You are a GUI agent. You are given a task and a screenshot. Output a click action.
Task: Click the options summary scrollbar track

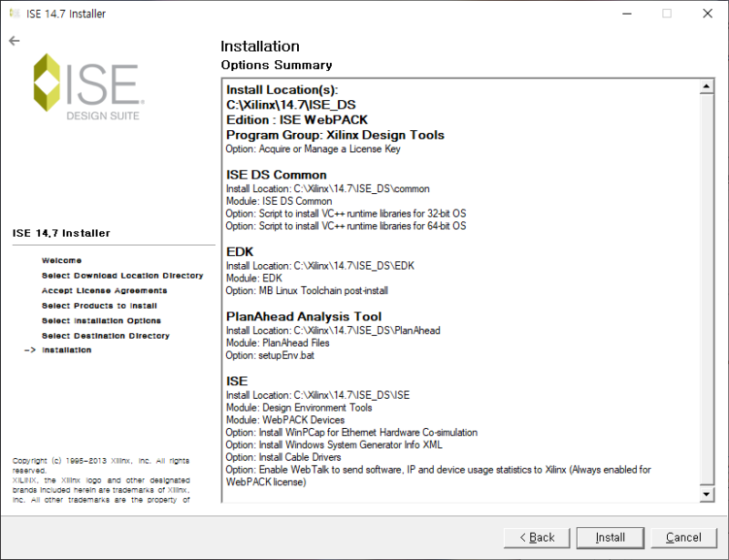point(706,288)
